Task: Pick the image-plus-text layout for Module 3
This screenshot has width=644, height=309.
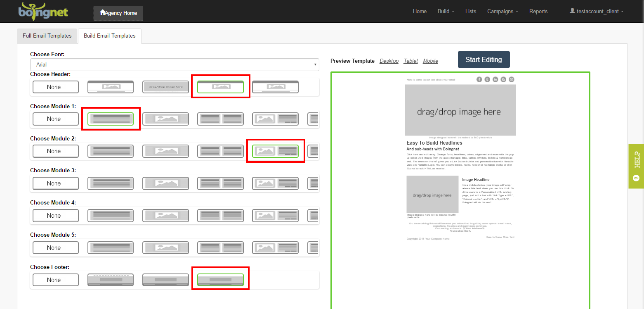Action: pyautogui.click(x=275, y=183)
